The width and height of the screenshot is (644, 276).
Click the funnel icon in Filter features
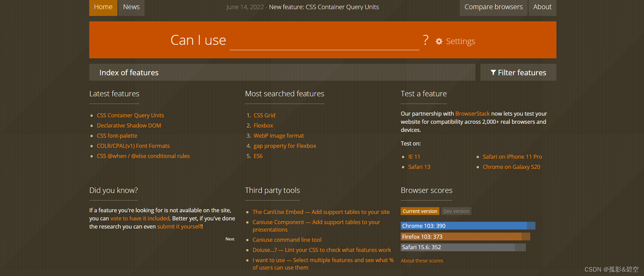point(493,73)
